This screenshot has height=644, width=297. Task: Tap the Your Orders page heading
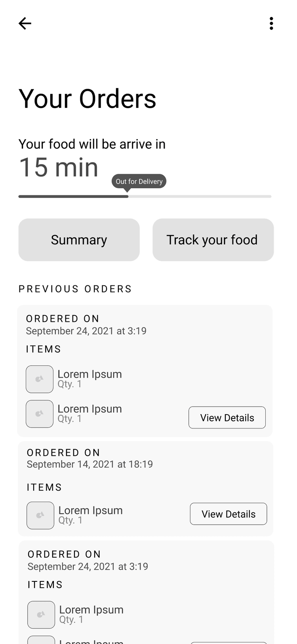click(x=88, y=99)
